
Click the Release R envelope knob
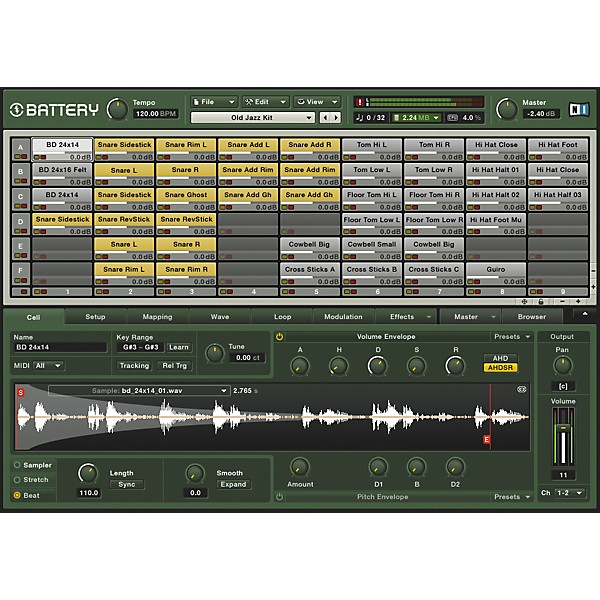pos(455,366)
